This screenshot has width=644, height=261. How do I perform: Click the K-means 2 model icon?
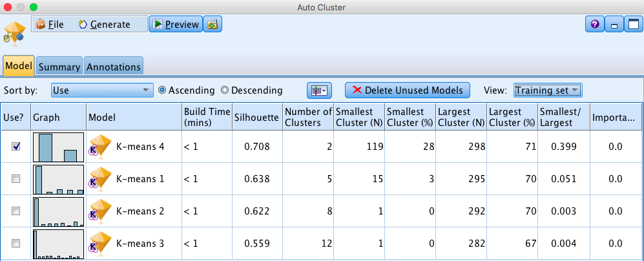[100, 211]
